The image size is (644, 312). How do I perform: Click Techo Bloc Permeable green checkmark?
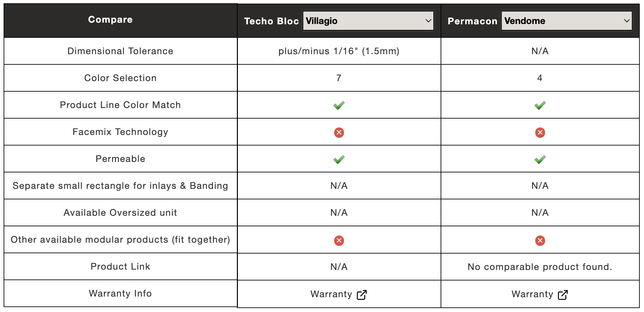[339, 159]
